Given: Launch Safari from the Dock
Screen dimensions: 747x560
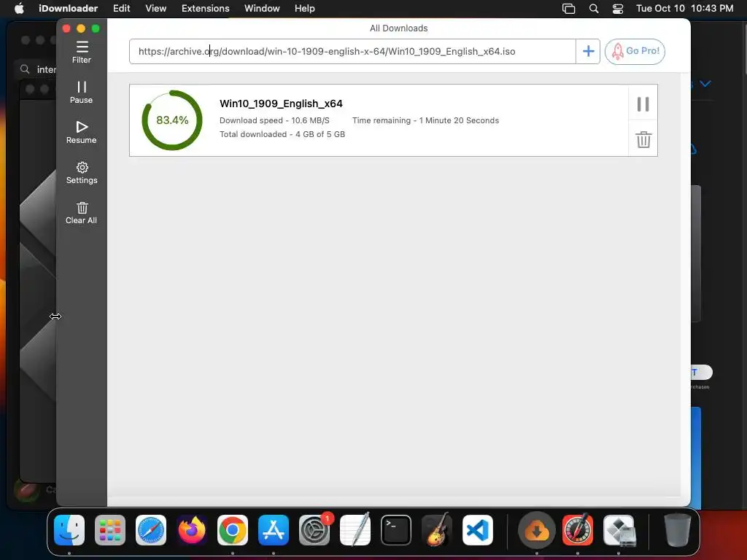Looking at the screenshot, I should coord(151,530).
